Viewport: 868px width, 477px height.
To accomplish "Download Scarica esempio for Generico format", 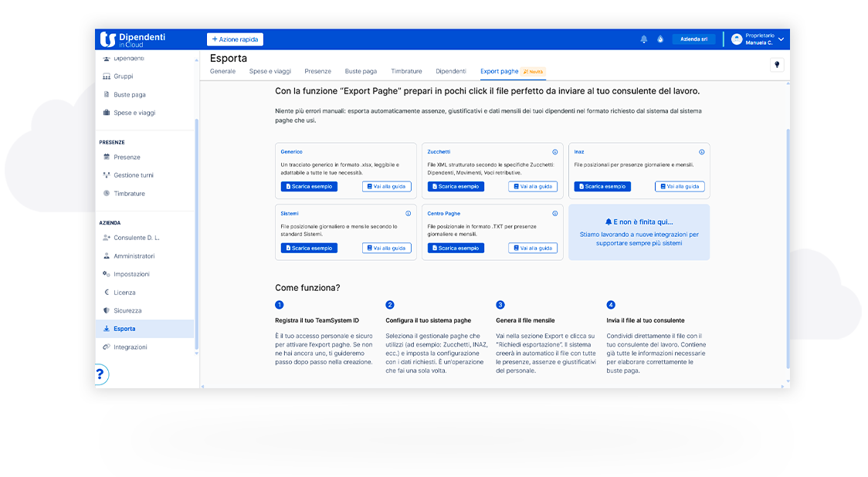I will [308, 186].
